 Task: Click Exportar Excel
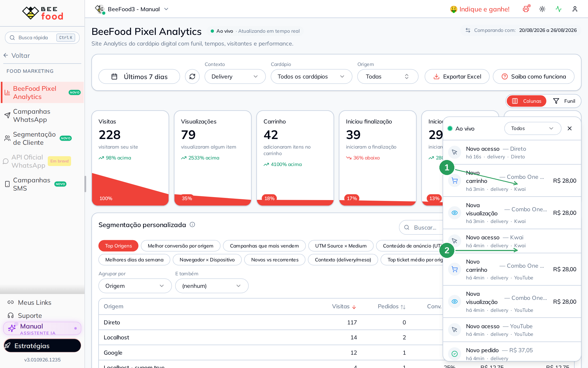point(457,77)
